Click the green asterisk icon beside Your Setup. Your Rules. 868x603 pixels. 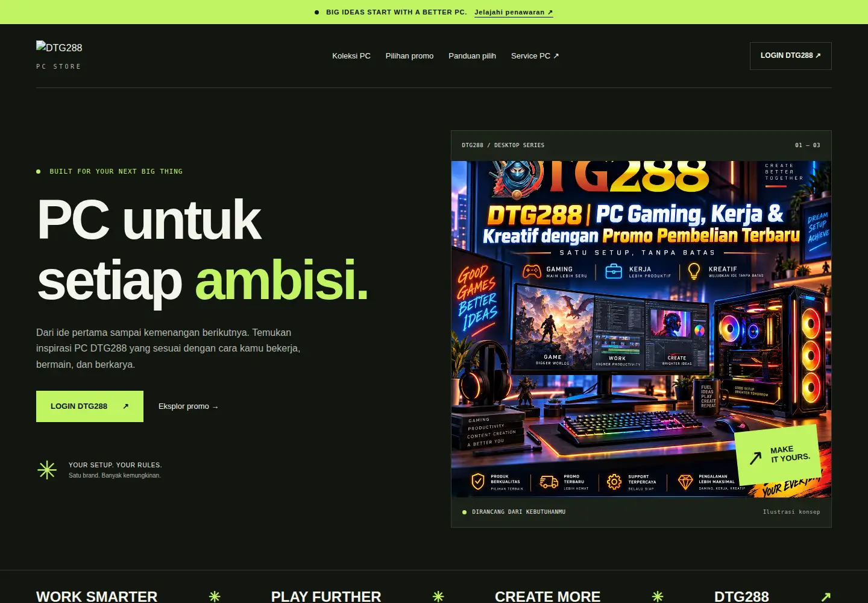coord(47,470)
